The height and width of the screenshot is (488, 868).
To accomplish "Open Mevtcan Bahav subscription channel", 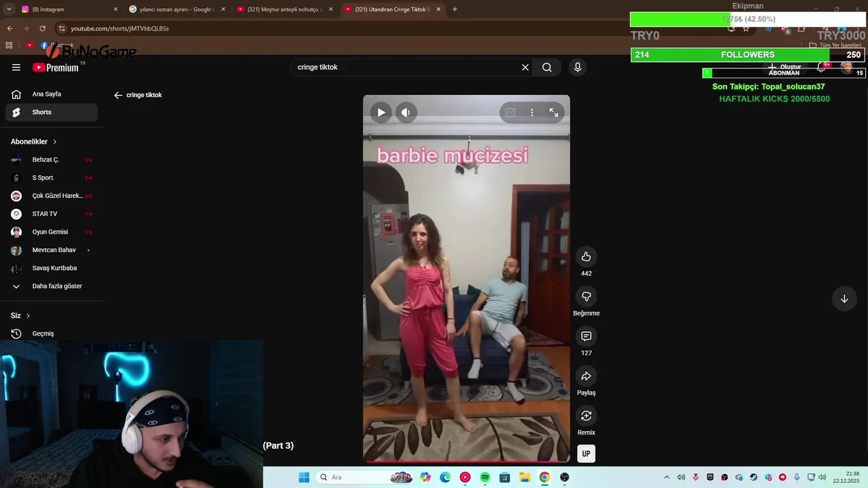I will coord(52,250).
